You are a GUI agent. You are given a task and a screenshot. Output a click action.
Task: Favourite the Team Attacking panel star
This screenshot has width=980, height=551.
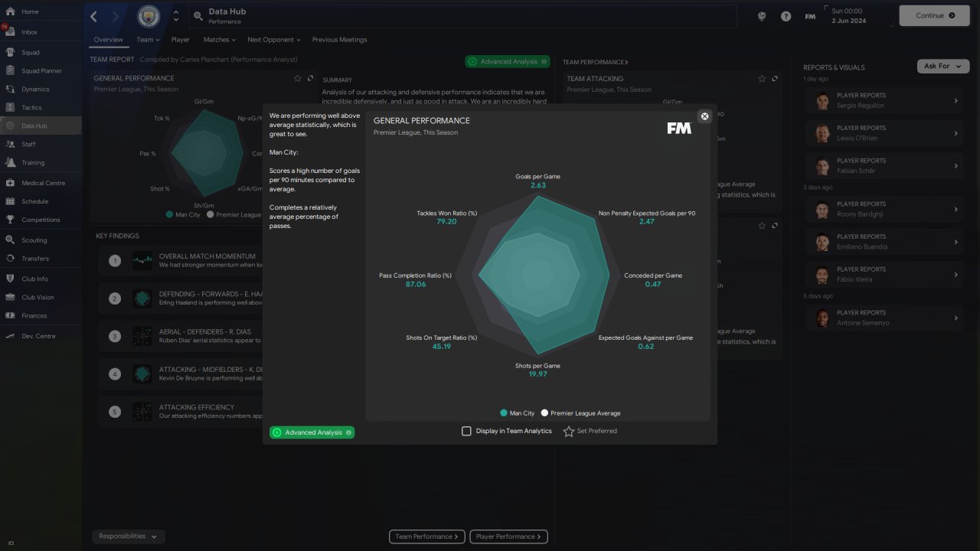pos(762,79)
